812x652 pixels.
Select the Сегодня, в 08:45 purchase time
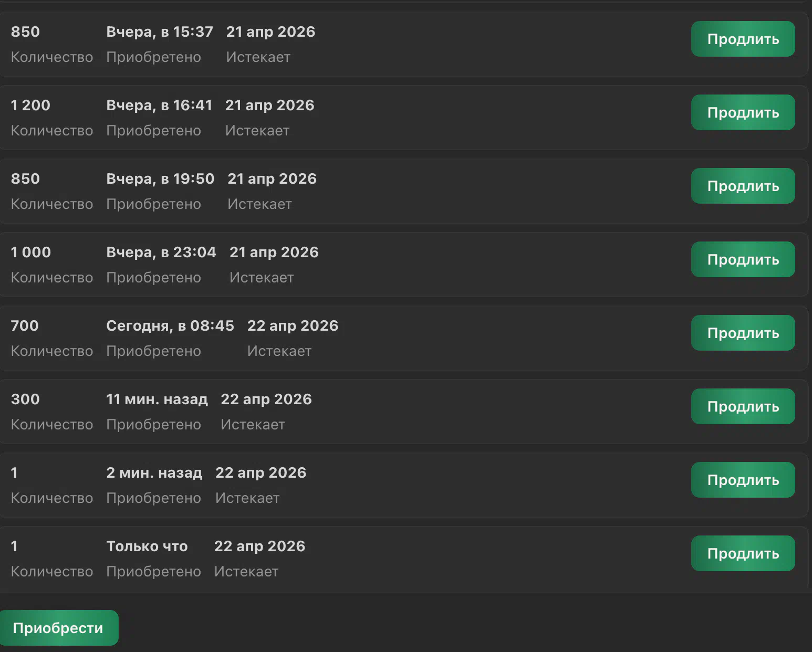click(x=170, y=326)
